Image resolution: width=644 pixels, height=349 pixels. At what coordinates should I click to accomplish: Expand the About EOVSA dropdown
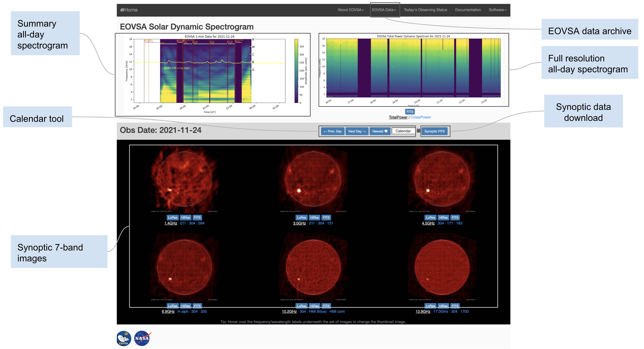(x=351, y=10)
